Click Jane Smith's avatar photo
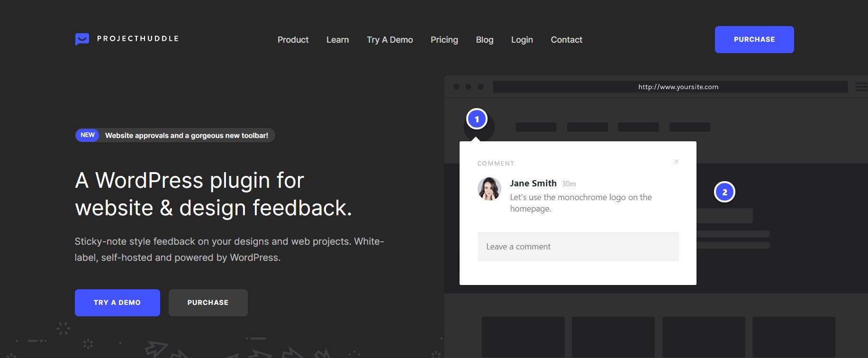The height and width of the screenshot is (358, 868). coord(489,189)
